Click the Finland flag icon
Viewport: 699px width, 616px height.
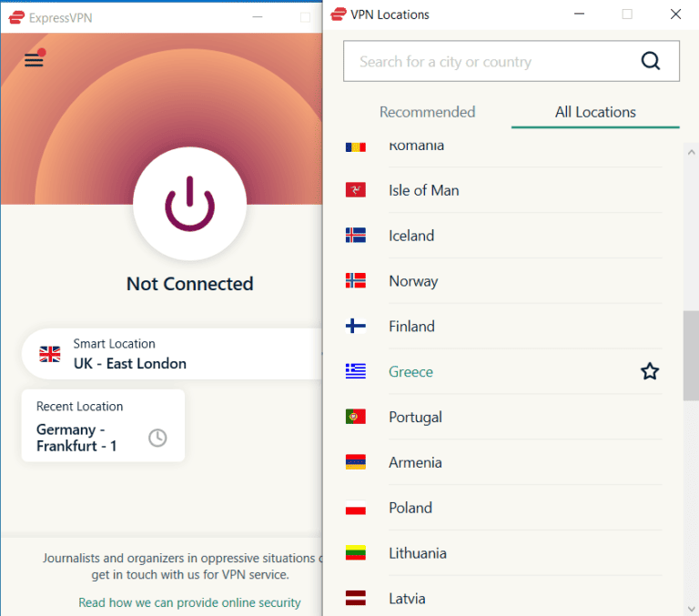point(356,327)
